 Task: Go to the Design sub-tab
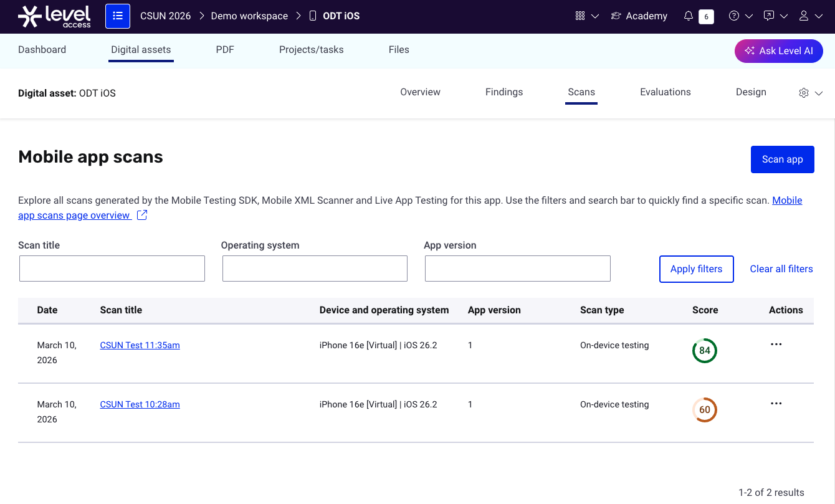[x=751, y=92]
